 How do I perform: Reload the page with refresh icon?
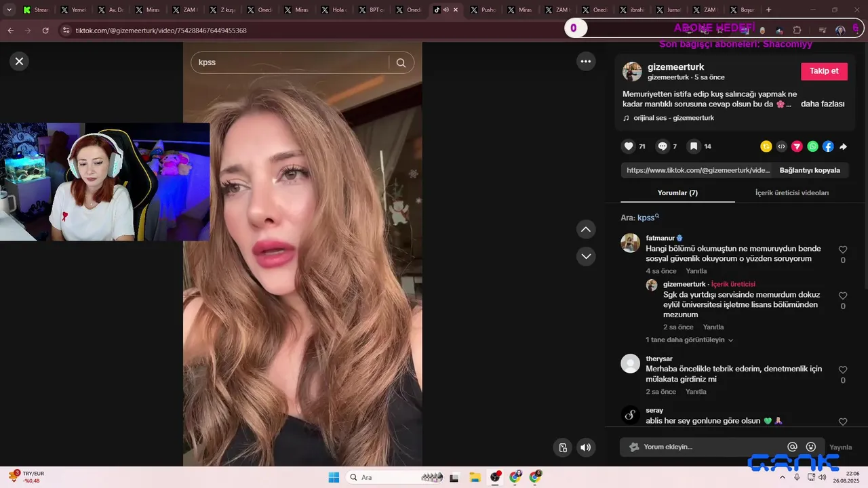coord(45,30)
